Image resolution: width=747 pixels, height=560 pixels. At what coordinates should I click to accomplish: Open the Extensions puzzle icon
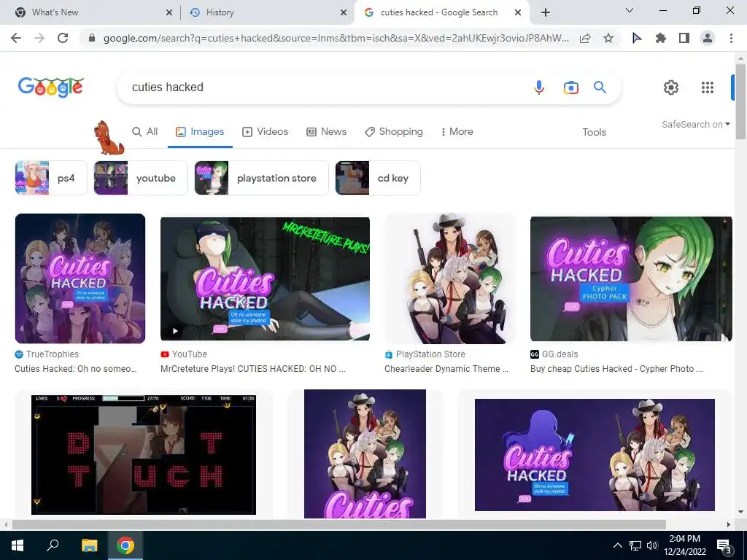tap(660, 38)
